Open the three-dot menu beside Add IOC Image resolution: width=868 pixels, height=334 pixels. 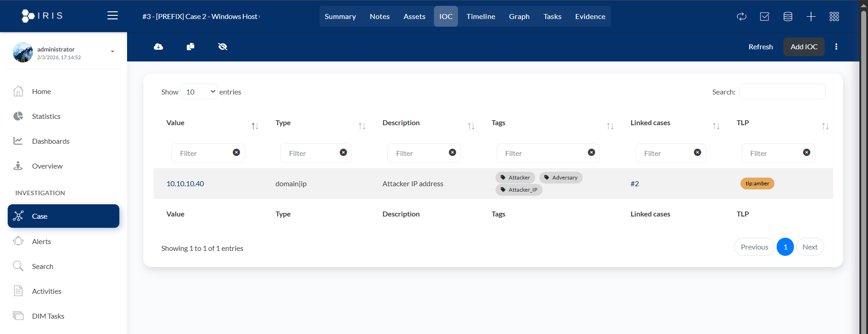click(836, 47)
